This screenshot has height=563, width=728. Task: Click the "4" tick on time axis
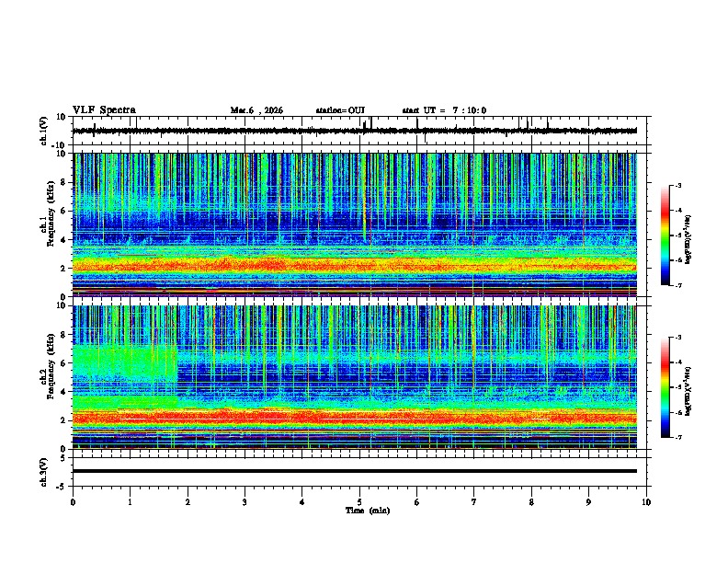point(302,502)
